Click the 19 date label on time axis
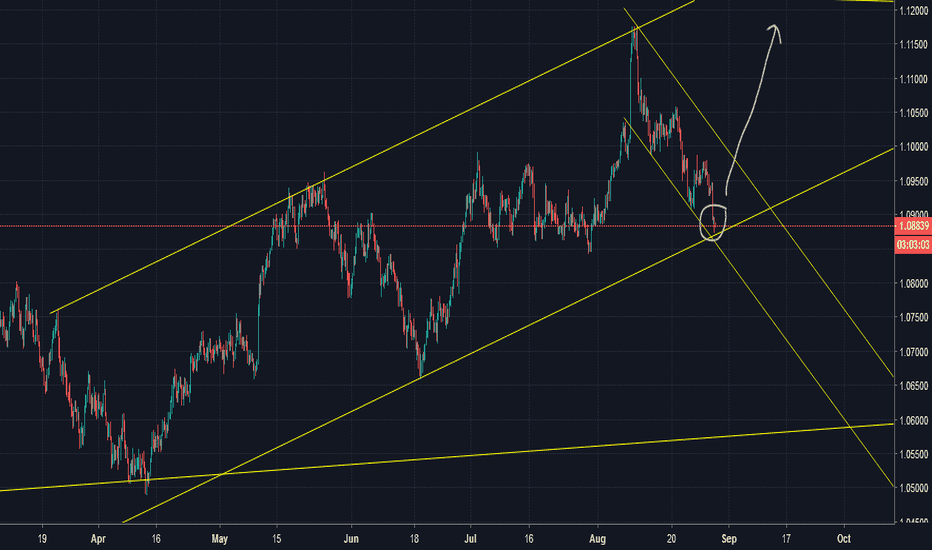Viewport: 932px width, 550px height. (42, 539)
